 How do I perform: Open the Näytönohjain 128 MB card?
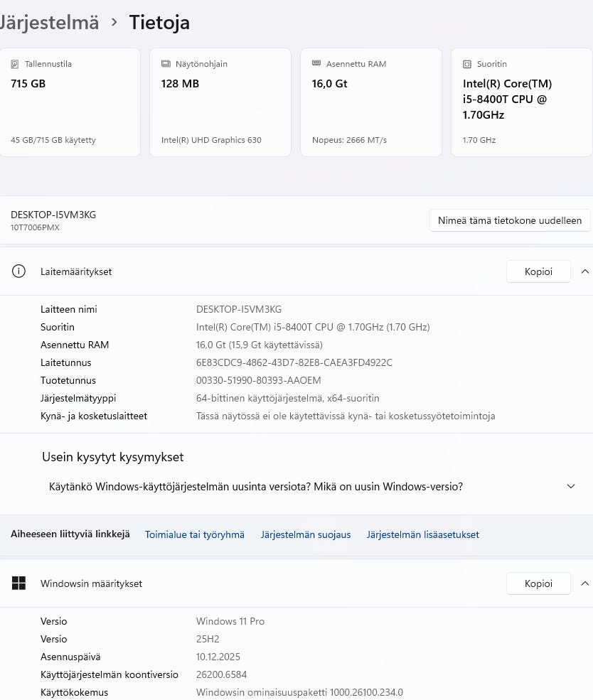click(220, 103)
